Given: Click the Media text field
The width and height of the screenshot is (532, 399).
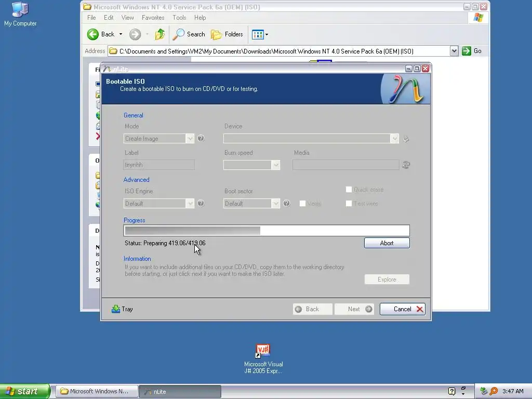Looking at the screenshot, I should coord(345,165).
